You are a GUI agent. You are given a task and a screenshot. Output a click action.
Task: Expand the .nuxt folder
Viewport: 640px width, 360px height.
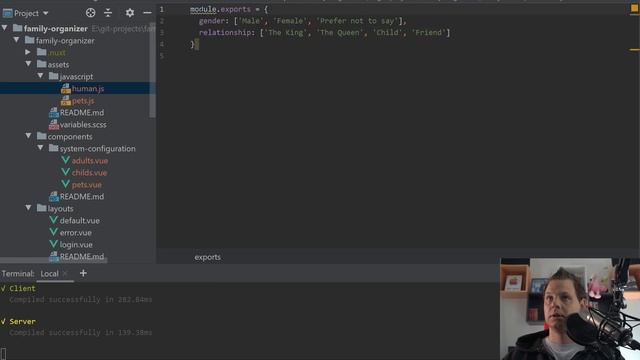pos(28,52)
